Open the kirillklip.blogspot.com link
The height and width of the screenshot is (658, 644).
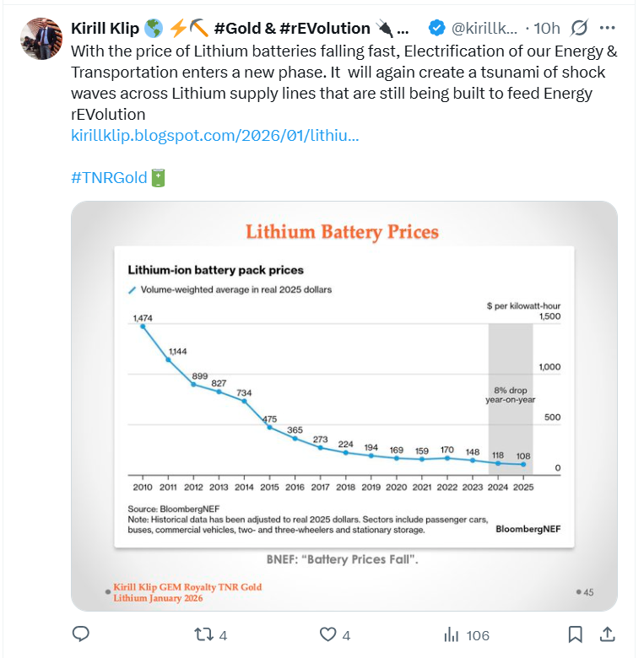[x=215, y=135]
